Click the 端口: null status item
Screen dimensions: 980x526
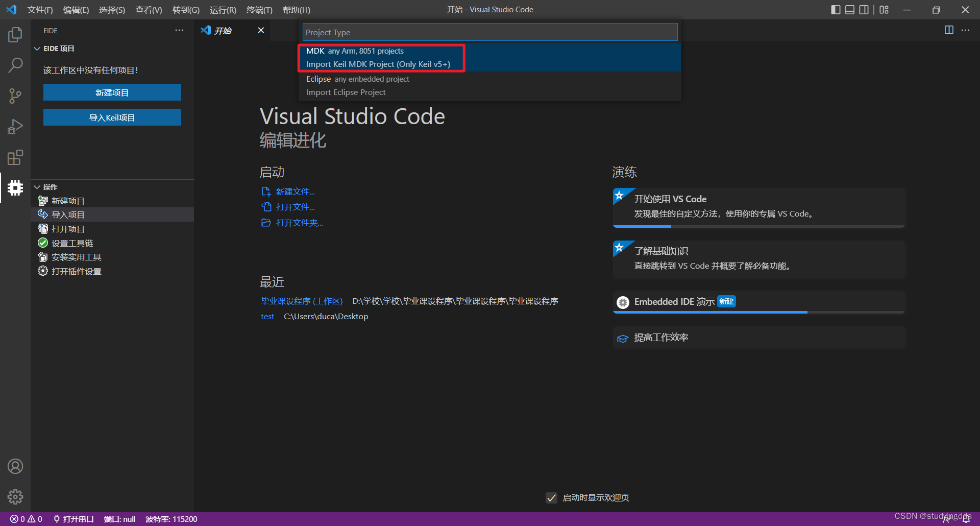119,519
